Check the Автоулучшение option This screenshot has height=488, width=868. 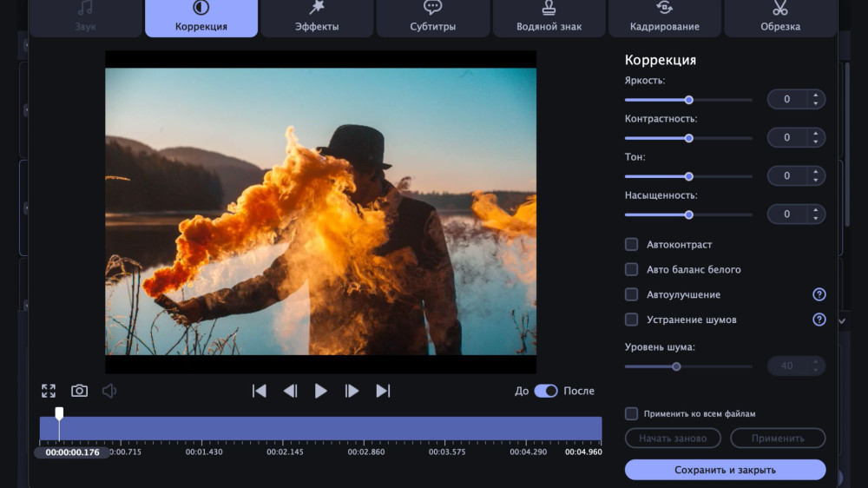631,294
